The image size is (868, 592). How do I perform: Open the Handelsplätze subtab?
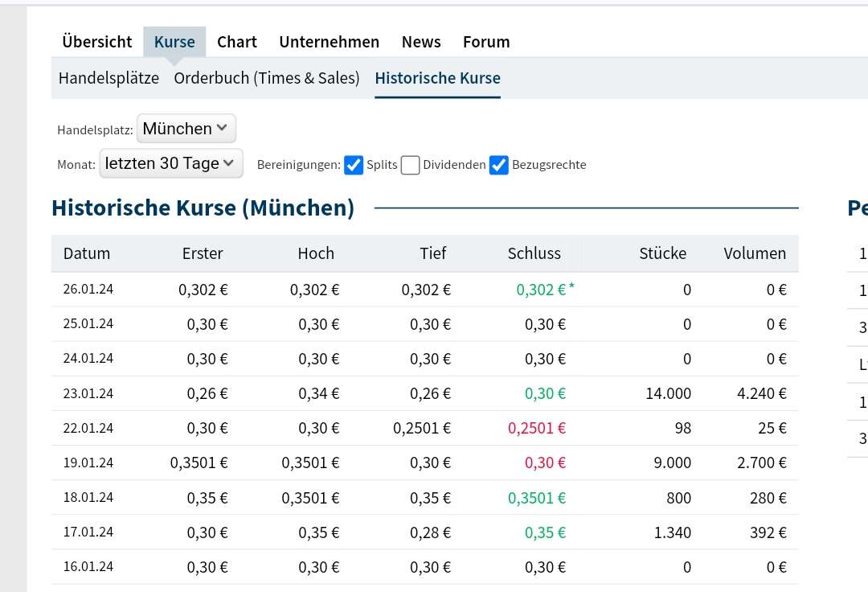coord(108,77)
